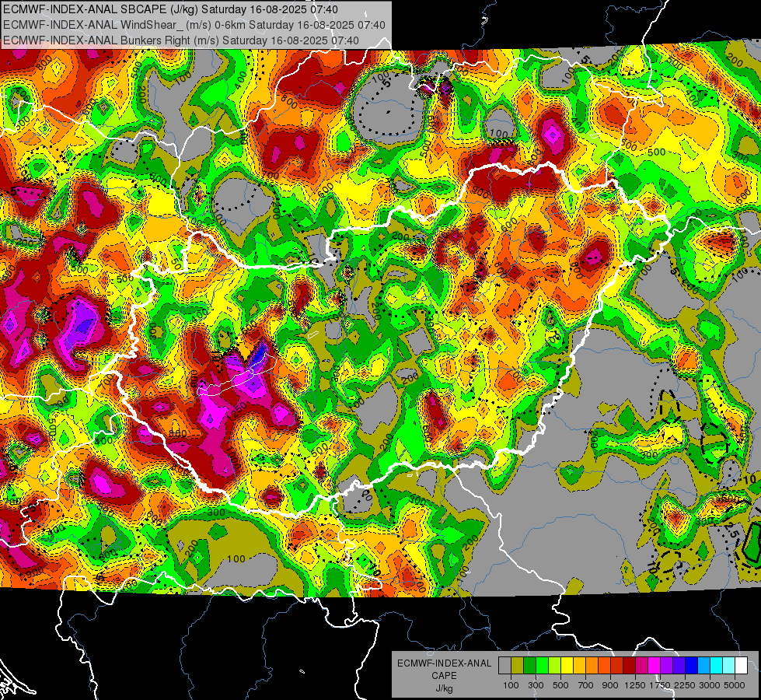761x700 pixels.
Task: Select the pure yellow legend swatch
Action: point(567,665)
